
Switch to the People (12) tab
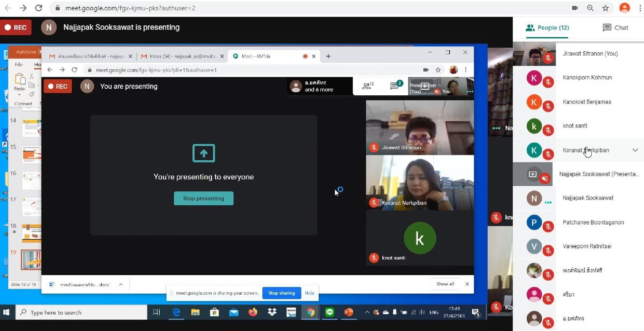click(547, 28)
